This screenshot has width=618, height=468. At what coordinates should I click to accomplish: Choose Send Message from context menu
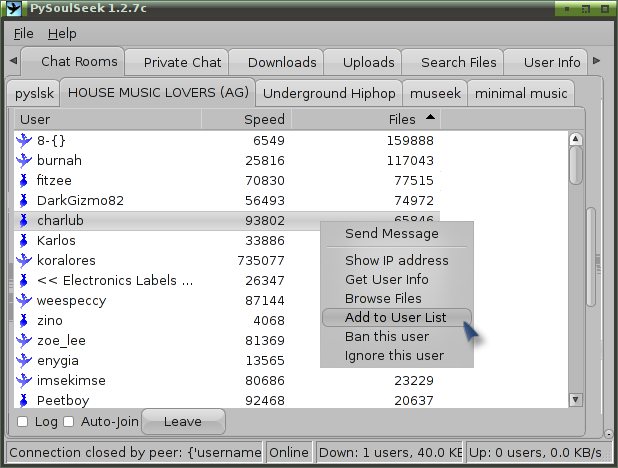[396, 233]
